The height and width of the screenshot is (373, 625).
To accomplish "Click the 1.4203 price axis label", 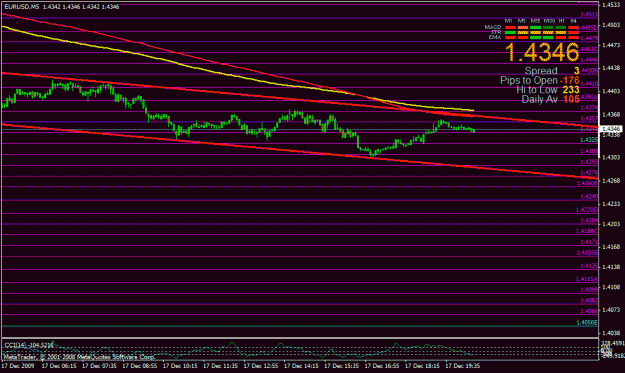I will click(610, 224).
